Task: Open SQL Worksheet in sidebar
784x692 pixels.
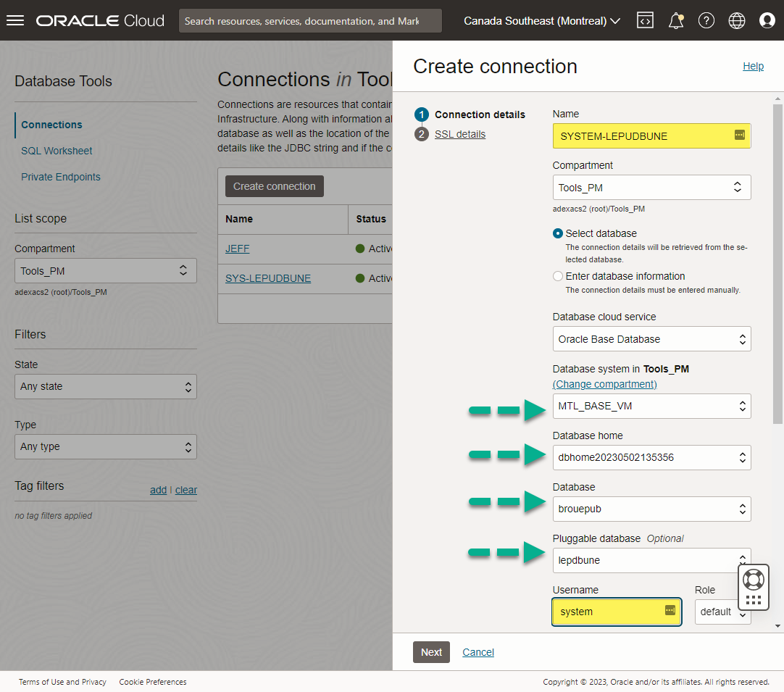Action: 57,151
